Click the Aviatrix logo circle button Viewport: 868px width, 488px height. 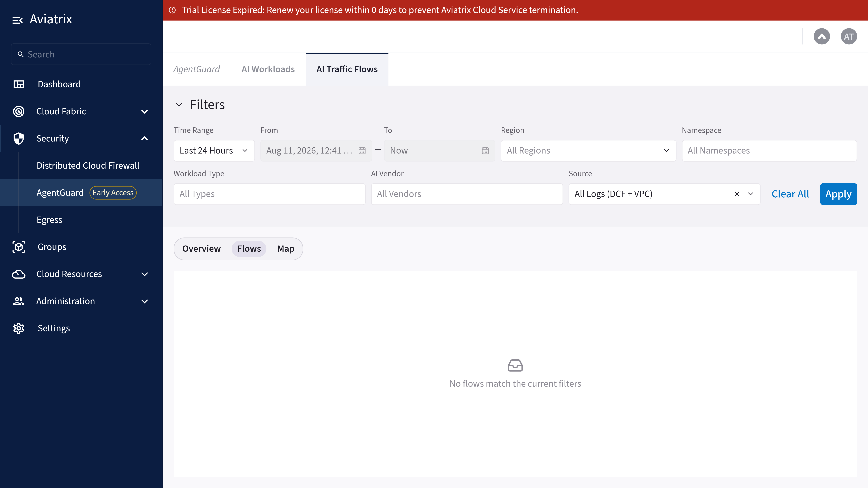pyautogui.click(x=822, y=36)
